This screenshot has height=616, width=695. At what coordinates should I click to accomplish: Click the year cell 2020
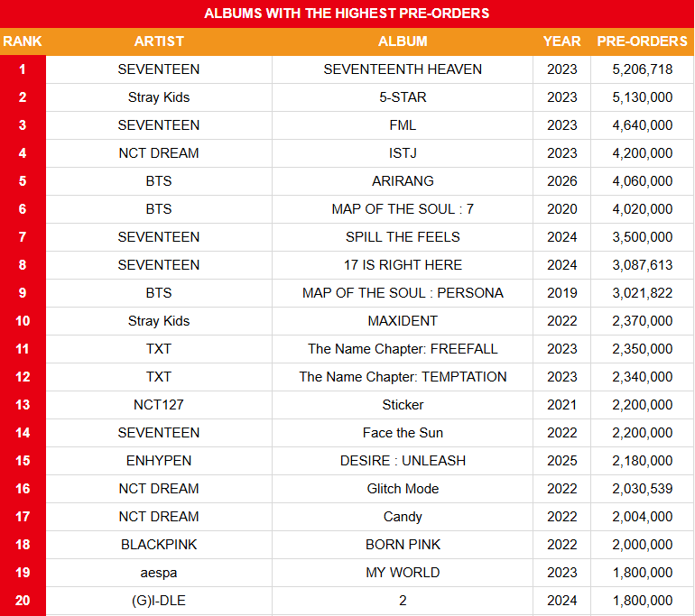(562, 209)
